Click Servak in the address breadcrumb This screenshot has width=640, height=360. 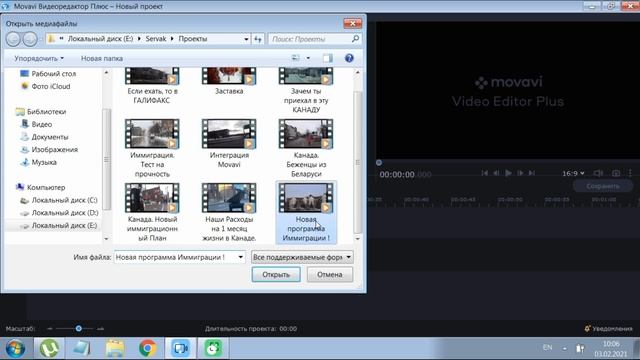tap(156, 39)
